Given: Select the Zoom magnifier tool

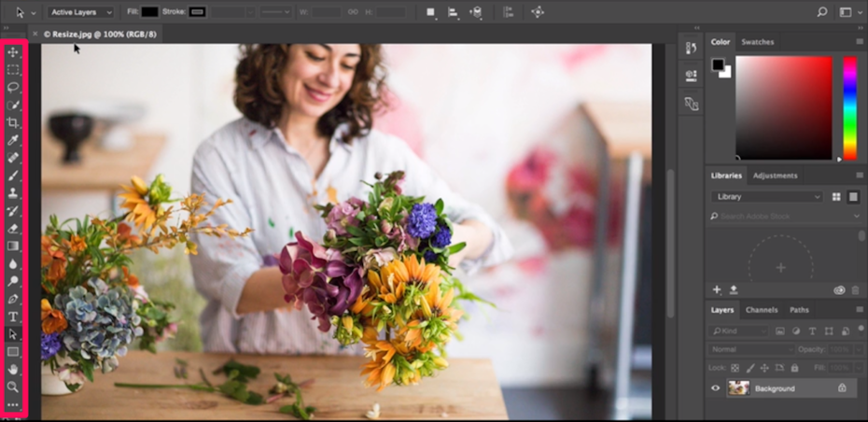Looking at the screenshot, I should [13, 387].
